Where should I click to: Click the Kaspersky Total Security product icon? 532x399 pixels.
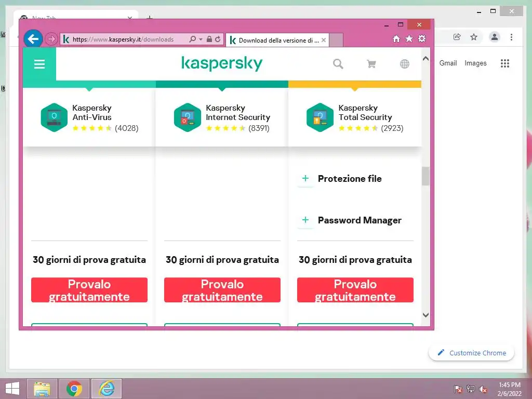[320, 117]
